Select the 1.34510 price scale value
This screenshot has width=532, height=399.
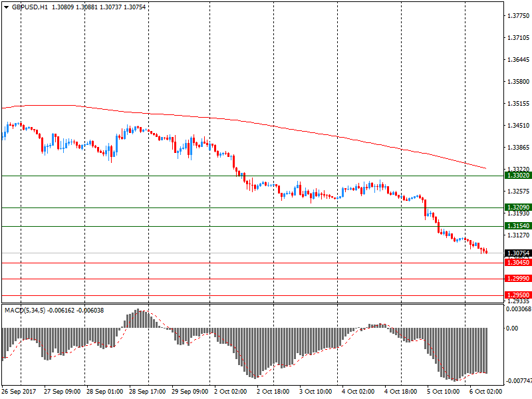click(x=518, y=126)
